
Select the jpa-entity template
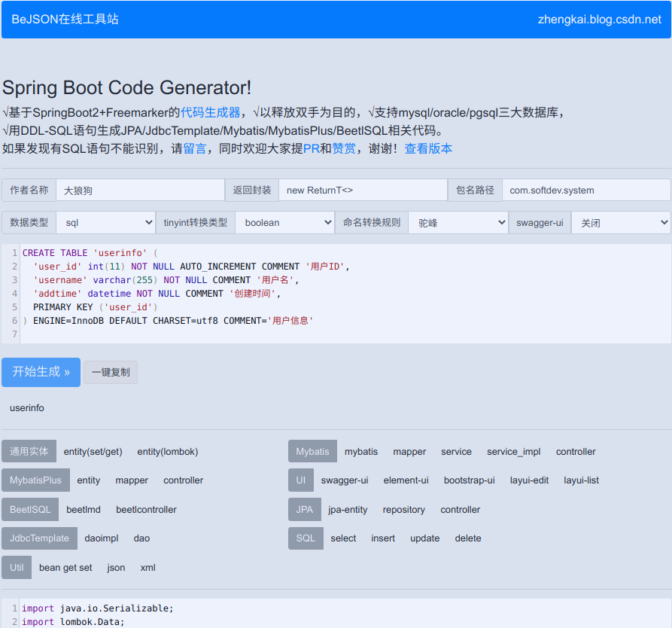click(x=348, y=510)
